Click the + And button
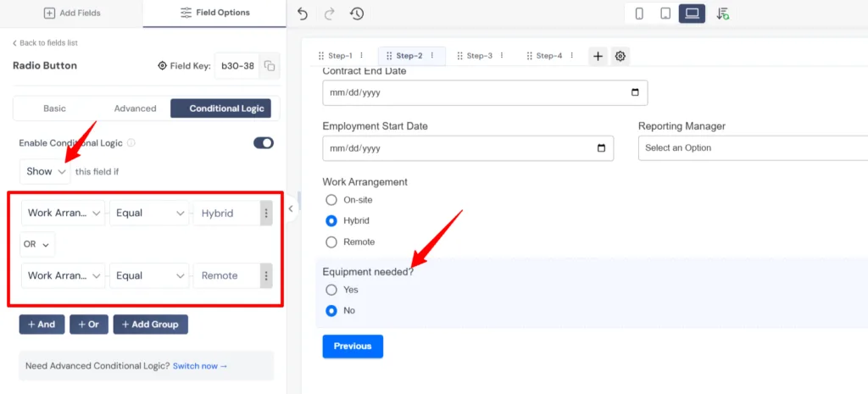This screenshot has height=394, width=868. click(42, 325)
